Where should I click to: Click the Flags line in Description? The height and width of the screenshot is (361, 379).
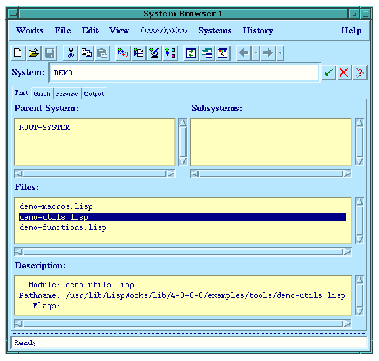click(x=46, y=306)
